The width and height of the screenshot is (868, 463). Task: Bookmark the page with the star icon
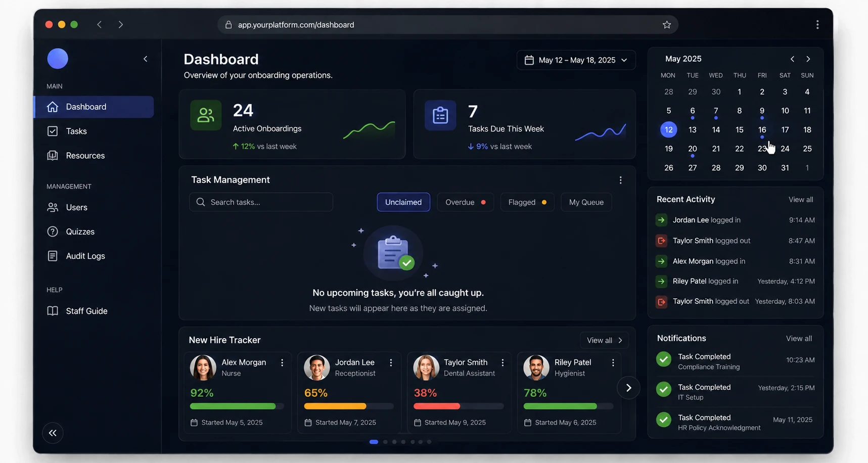tap(667, 25)
